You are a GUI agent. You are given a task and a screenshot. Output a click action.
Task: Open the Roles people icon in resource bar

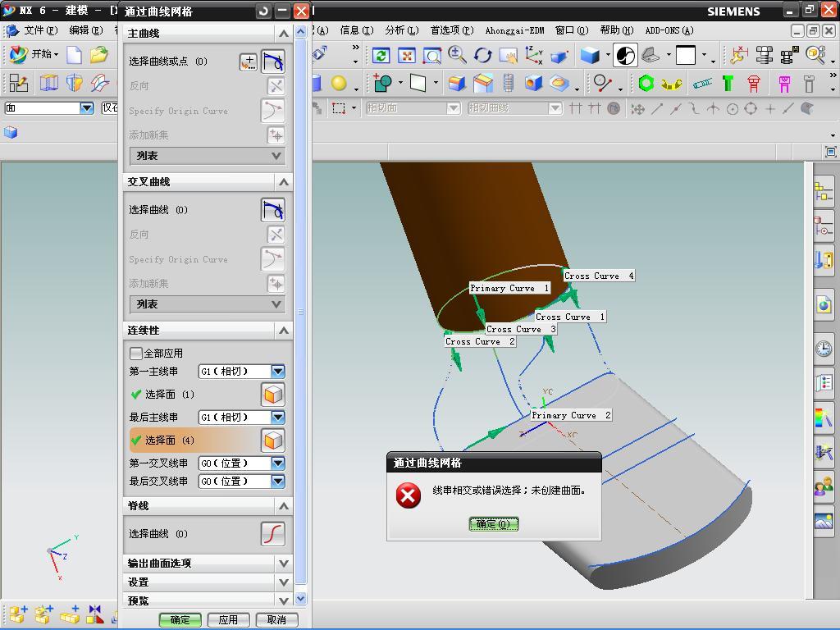point(824,486)
